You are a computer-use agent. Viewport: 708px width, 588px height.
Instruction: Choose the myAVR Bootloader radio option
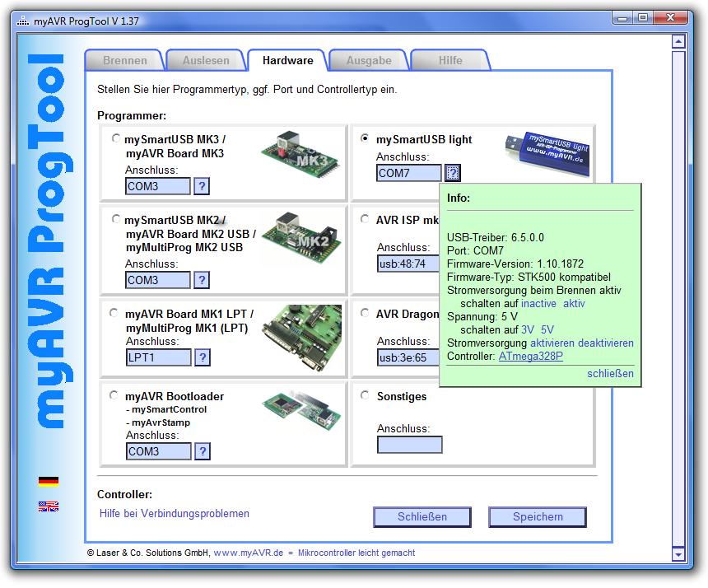coord(116,396)
